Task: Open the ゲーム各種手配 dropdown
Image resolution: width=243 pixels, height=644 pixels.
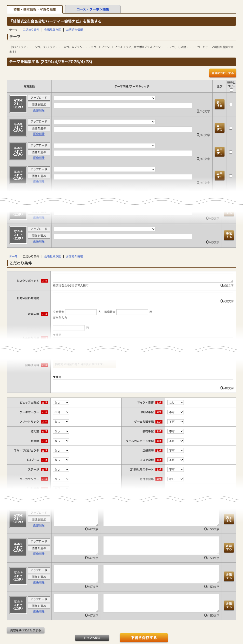Action: 175,422
